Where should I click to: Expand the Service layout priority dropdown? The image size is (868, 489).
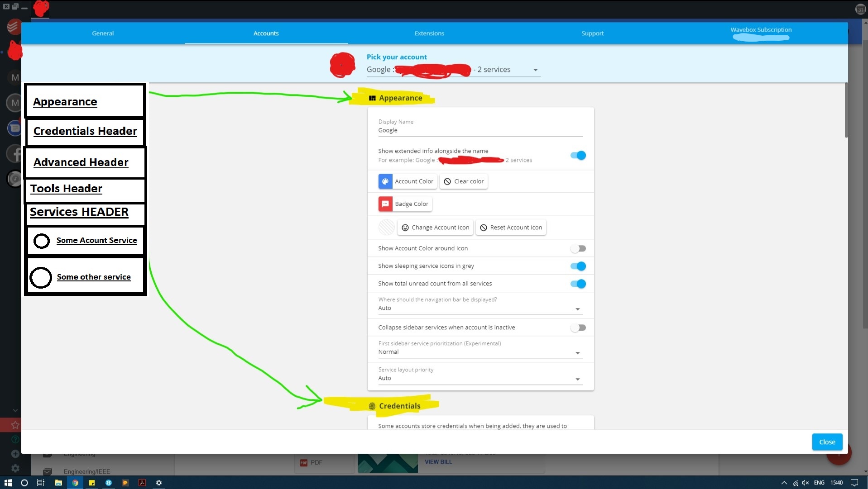[x=577, y=379]
